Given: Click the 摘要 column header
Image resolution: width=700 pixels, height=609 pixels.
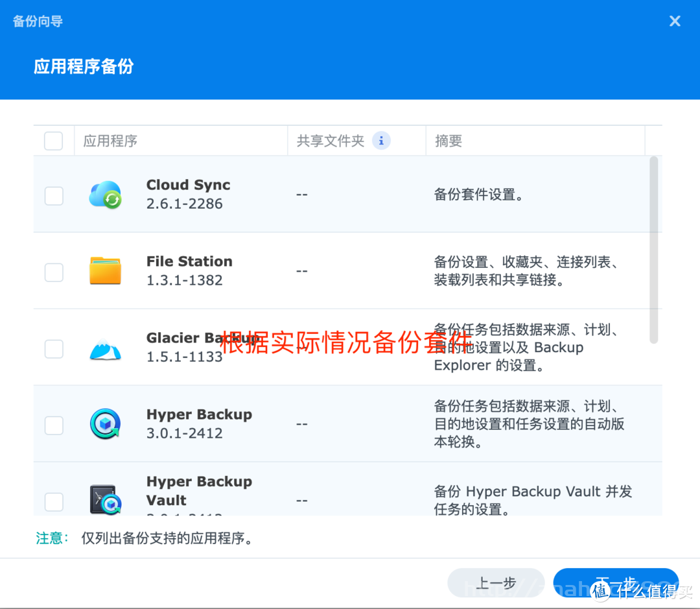Looking at the screenshot, I should [535, 141].
